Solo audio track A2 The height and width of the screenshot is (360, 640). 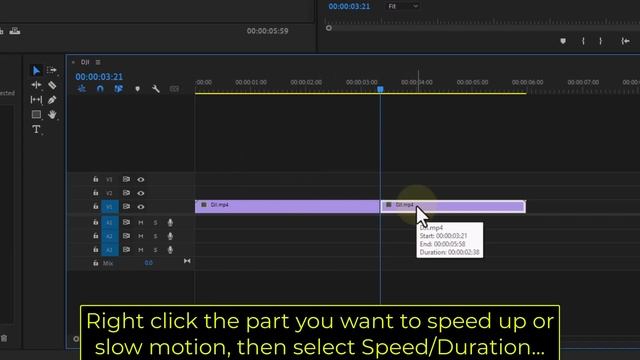156,236
